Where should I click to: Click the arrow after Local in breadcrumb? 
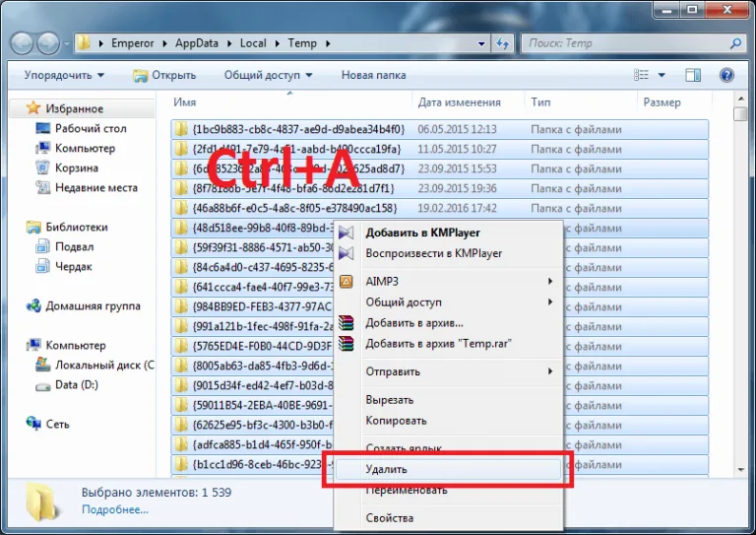point(278,43)
